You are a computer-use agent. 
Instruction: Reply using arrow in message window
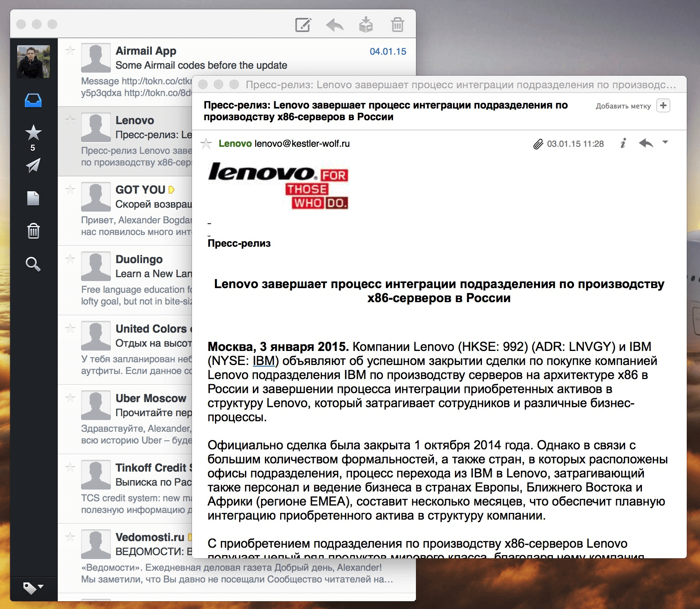pyautogui.click(x=646, y=143)
